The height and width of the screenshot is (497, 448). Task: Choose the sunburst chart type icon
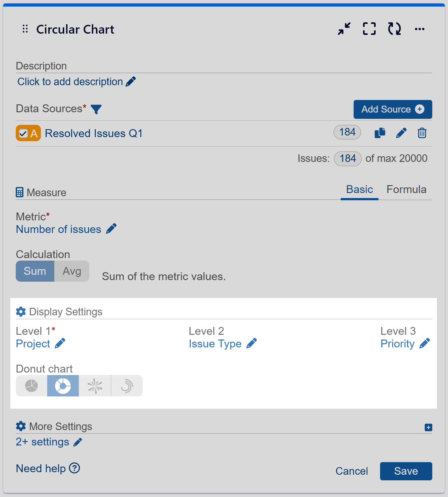pyautogui.click(x=95, y=386)
